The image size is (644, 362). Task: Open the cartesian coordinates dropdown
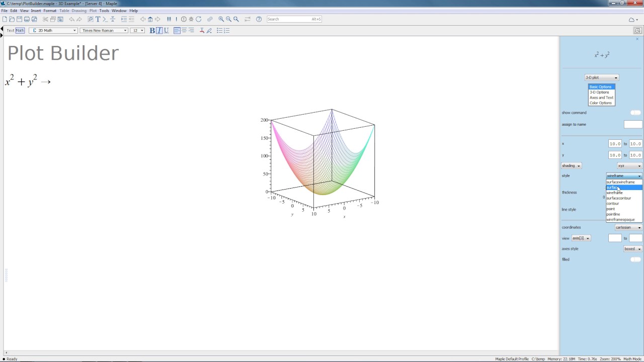[628, 227]
